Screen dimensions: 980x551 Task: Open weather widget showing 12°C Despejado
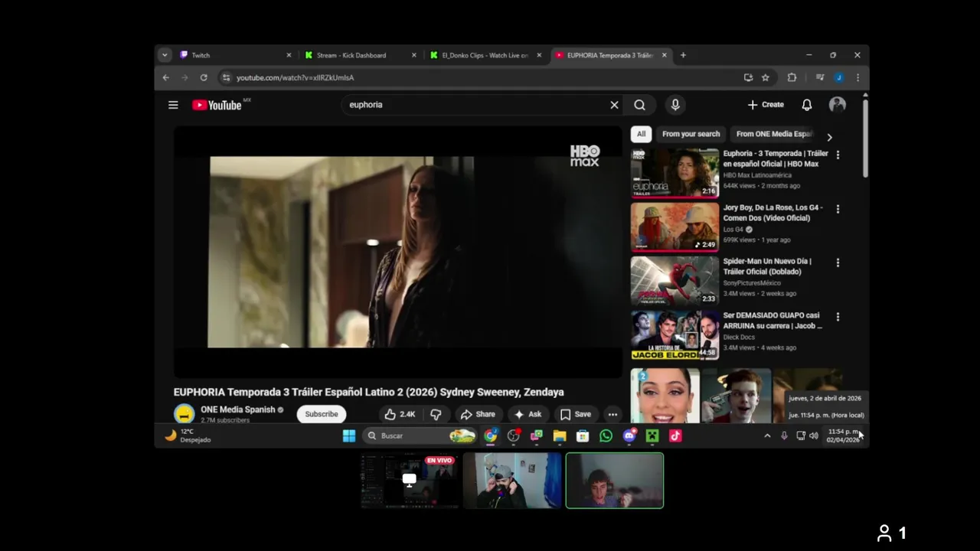coord(188,435)
